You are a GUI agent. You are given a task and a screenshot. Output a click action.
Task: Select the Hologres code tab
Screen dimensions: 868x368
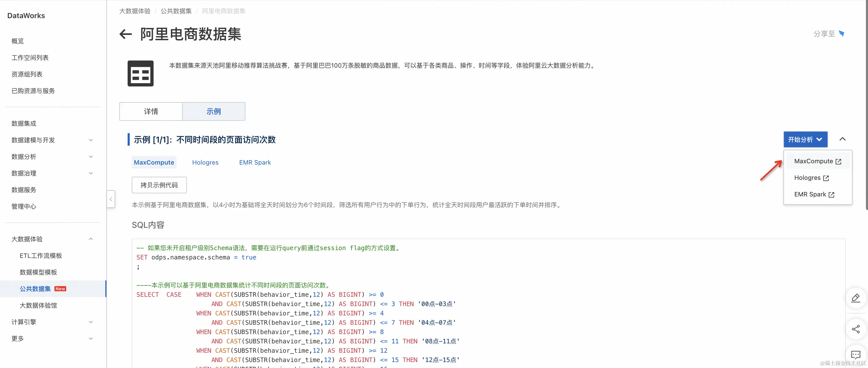(205, 162)
